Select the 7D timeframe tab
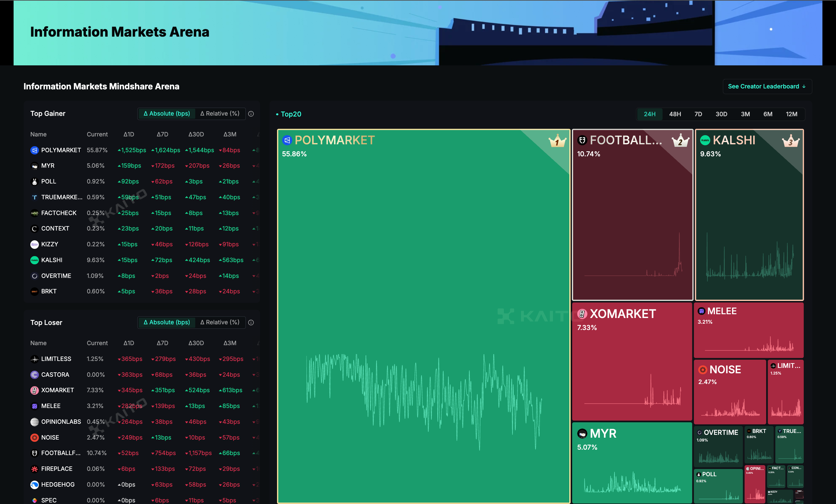 pos(698,114)
